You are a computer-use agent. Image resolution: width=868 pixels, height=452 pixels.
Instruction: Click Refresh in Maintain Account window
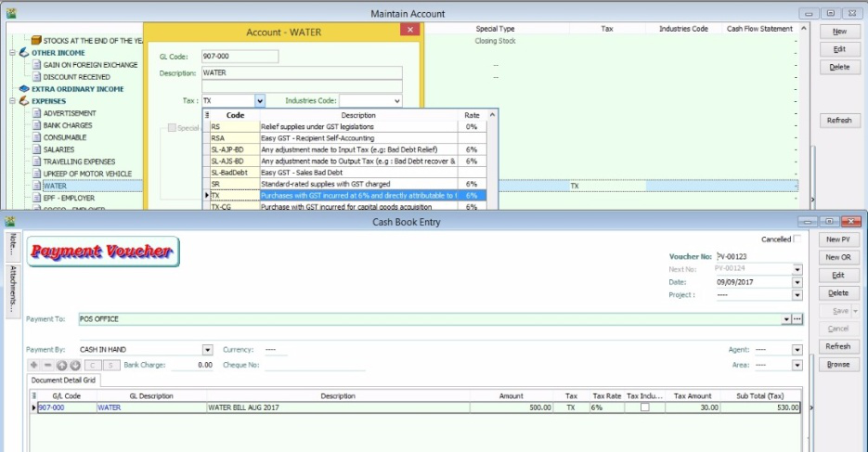point(839,120)
